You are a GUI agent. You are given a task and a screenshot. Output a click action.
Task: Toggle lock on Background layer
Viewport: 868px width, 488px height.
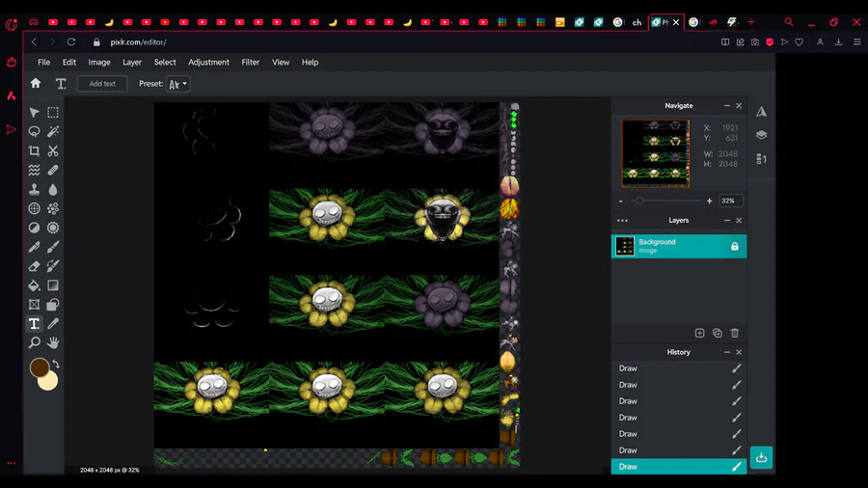coord(735,247)
